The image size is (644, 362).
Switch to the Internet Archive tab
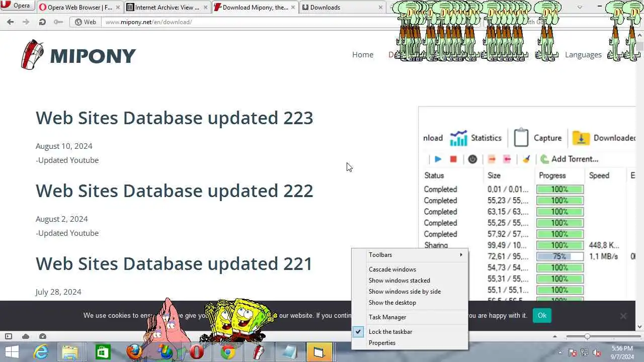(x=167, y=8)
